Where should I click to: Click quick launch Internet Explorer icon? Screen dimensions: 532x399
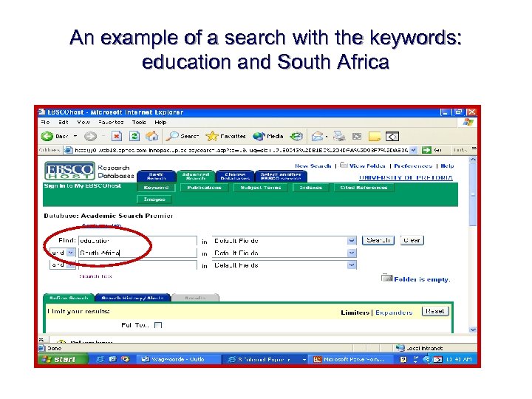(100, 359)
